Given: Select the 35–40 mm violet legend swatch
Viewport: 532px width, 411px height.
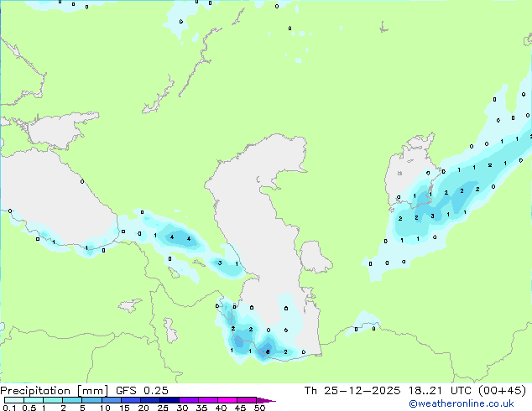Looking at the screenshot, I should [x=207, y=400].
